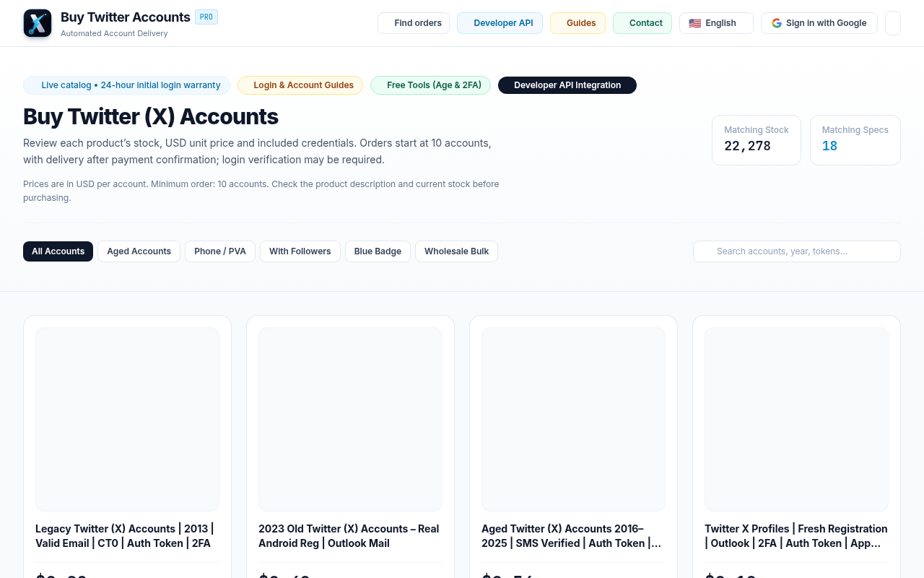Click the Matching Stock 22,278 card
Screen dimensions: 924x578
pos(757,140)
